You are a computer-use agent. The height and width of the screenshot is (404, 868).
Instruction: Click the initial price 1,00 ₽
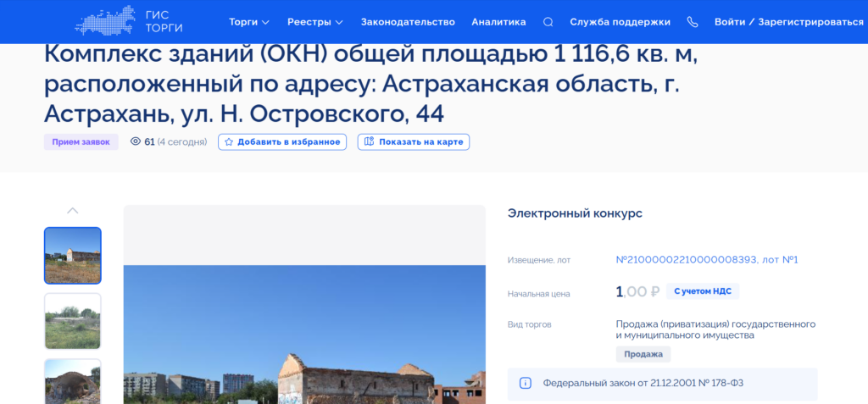click(x=637, y=291)
